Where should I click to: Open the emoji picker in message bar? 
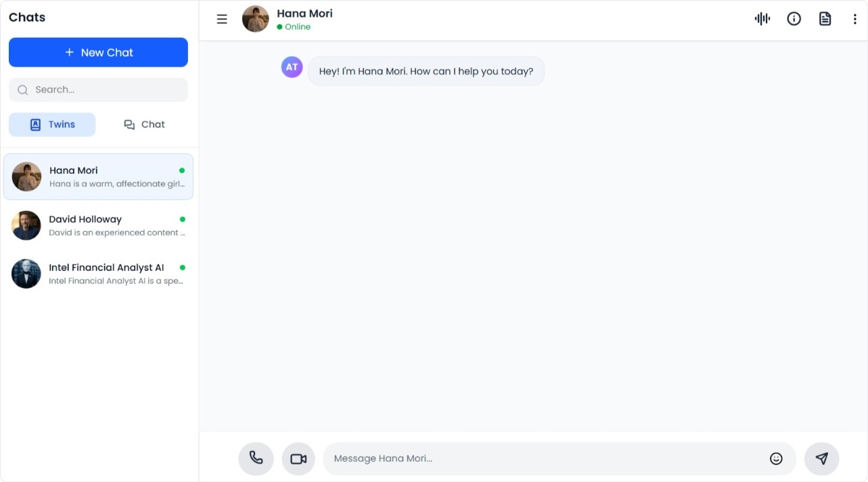776,458
